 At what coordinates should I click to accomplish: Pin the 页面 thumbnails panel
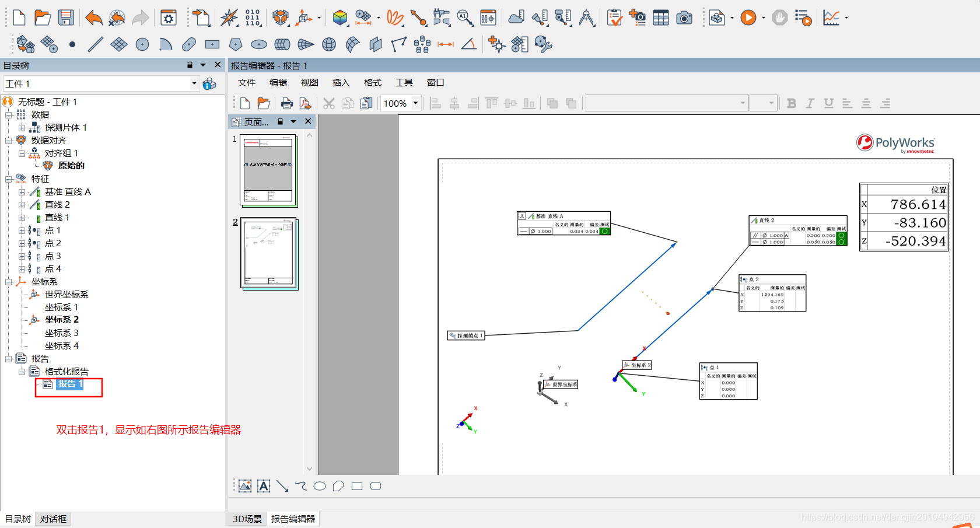tap(280, 121)
